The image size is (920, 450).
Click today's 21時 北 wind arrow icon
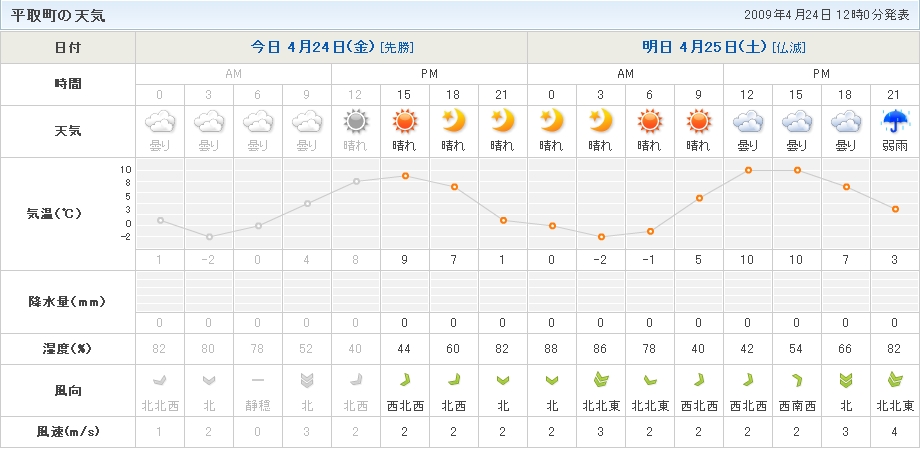(x=503, y=381)
